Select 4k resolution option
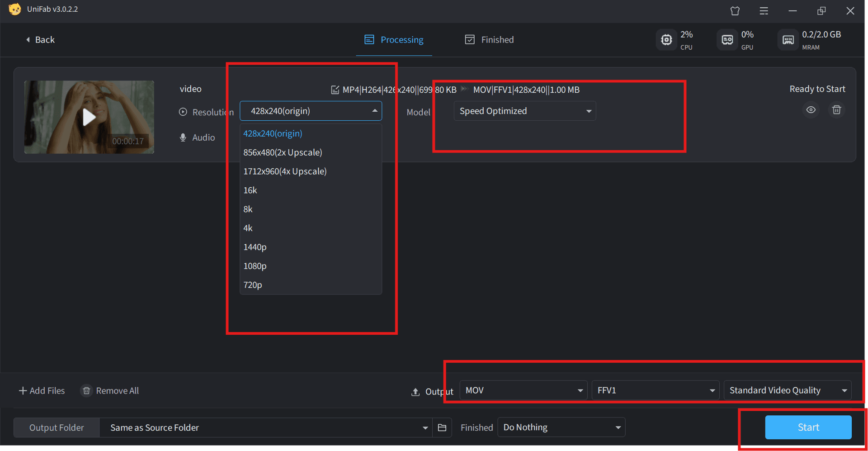 point(311,228)
